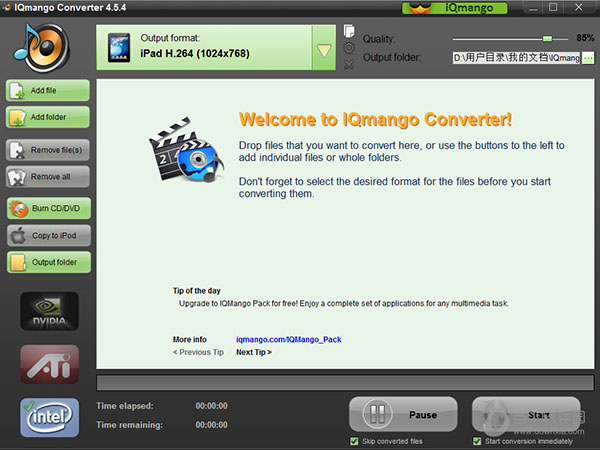Click the music speaker app logo
The height and width of the screenshot is (450, 600).
(x=41, y=48)
